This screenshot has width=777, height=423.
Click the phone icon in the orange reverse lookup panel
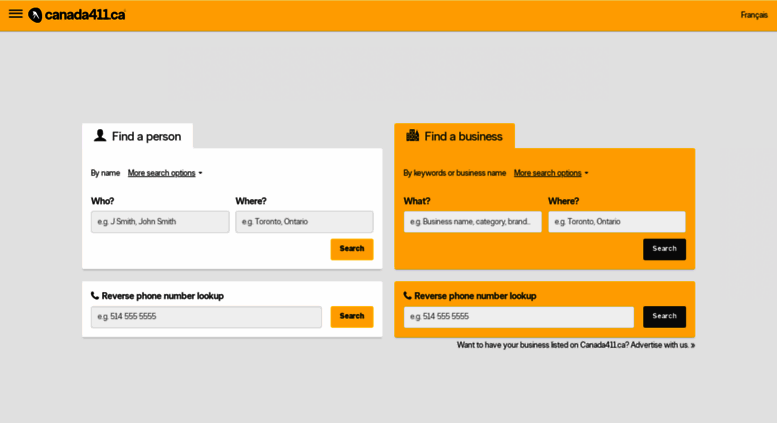pyautogui.click(x=407, y=296)
